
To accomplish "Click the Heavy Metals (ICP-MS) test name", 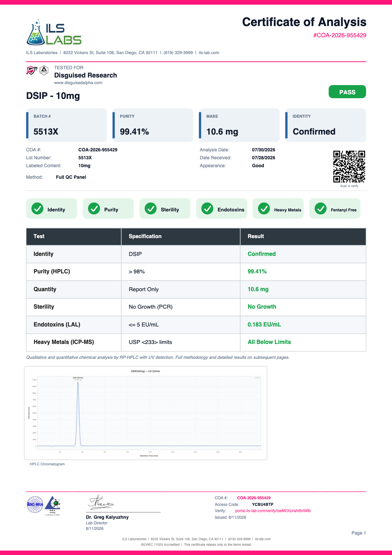I will click(64, 342).
